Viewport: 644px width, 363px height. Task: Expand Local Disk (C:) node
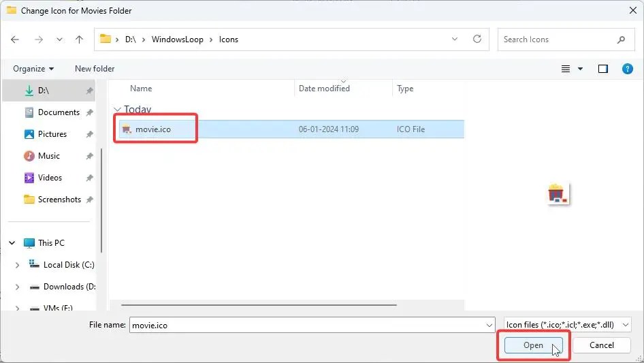(17, 265)
